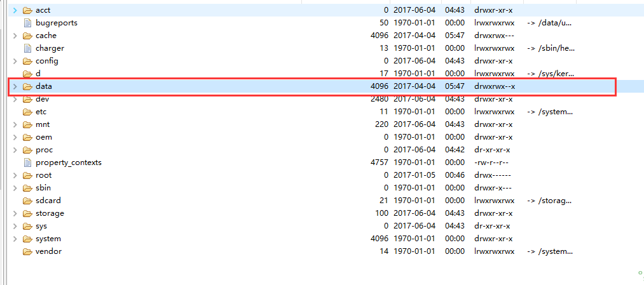Image resolution: width=644 pixels, height=285 pixels.
Task: Expand the system folder
Action: pos(15,239)
